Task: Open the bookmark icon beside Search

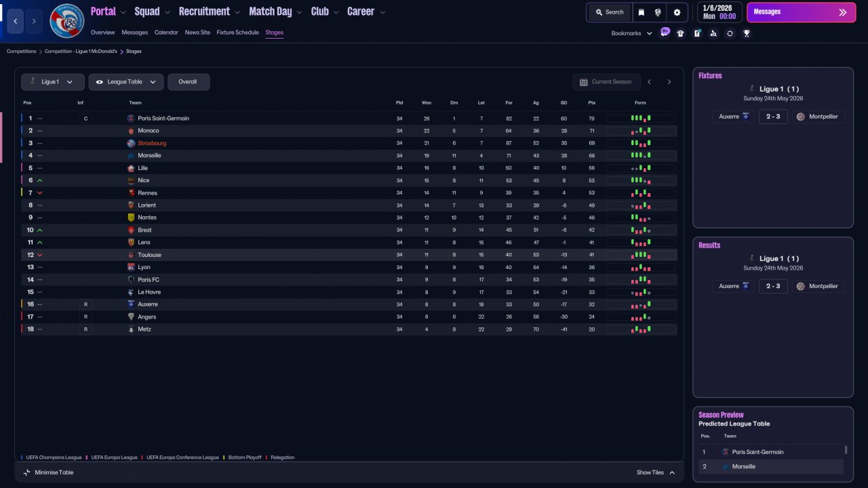Action: [642, 12]
